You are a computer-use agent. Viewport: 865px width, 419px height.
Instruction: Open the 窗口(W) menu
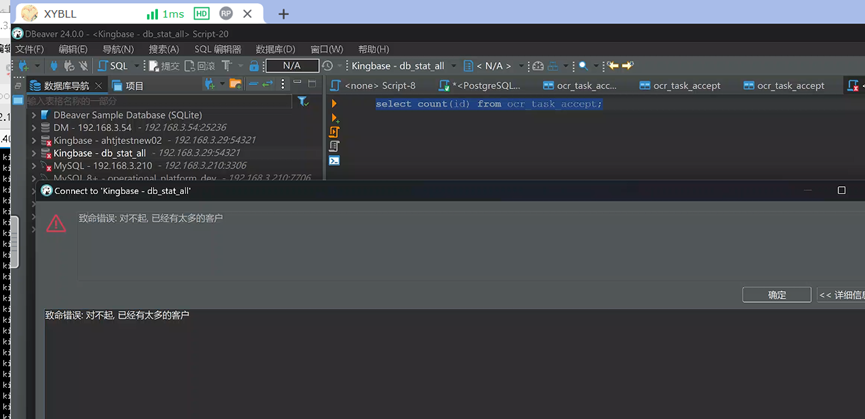click(327, 49)
